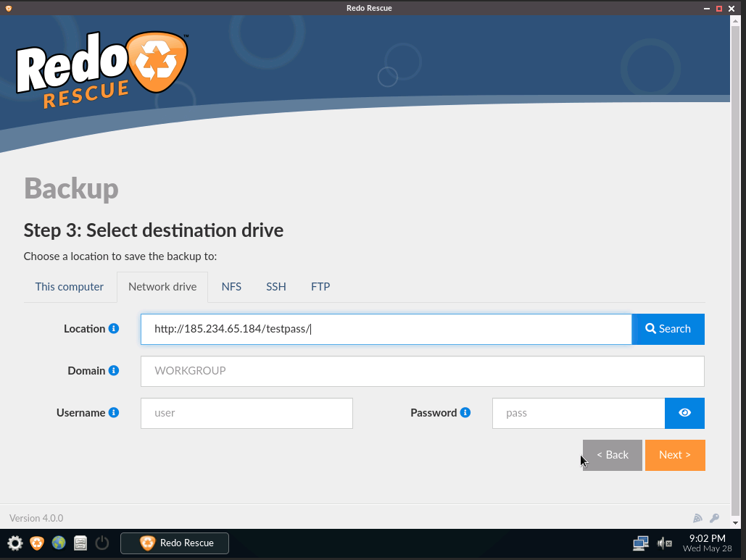Click the scrollbar up arrow
The height and width of the screenshot is (560, 746).
coord(736,21)
